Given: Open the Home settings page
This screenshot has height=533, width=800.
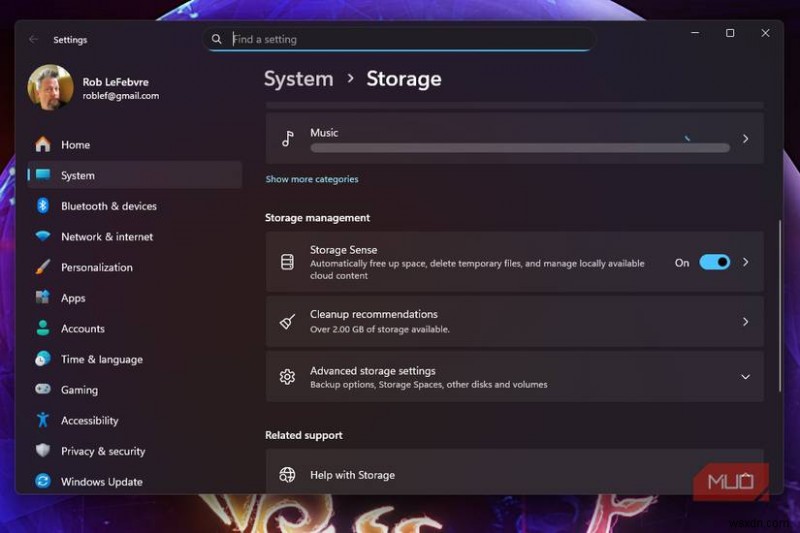Looking at the screenshot, I should (x=135, y=144).
